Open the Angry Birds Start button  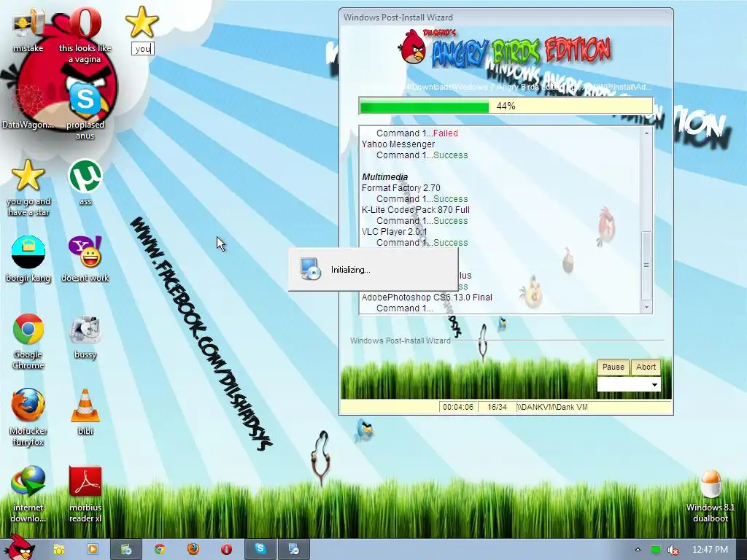[x=20, y=548]
